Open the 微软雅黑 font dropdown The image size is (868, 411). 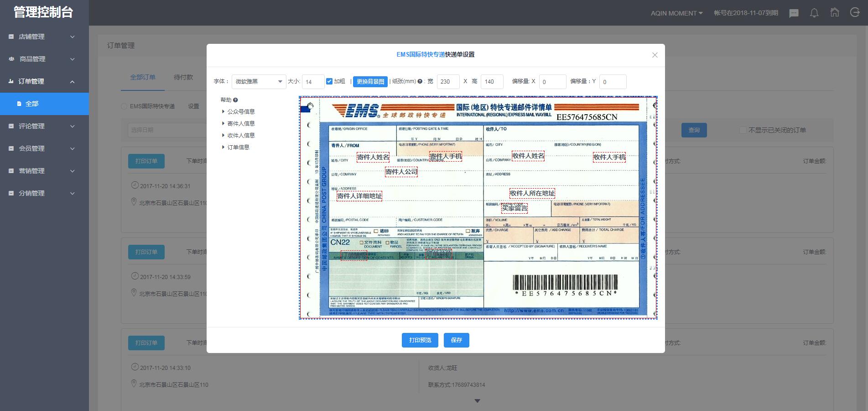pos(259,82)
